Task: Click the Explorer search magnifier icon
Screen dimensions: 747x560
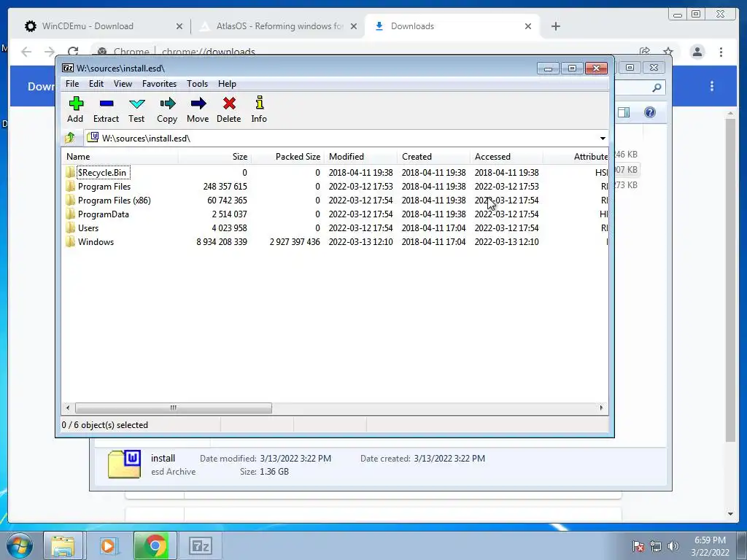Action: (x=657, y=87)
